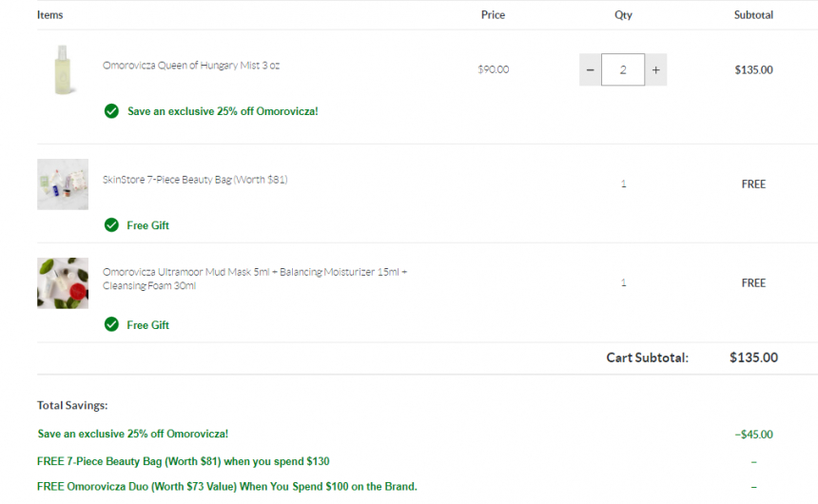Click the green checkmark beside 25% off Omorovicza
Image resolution: width=818 pixels, height=504 pixels.
111,111
